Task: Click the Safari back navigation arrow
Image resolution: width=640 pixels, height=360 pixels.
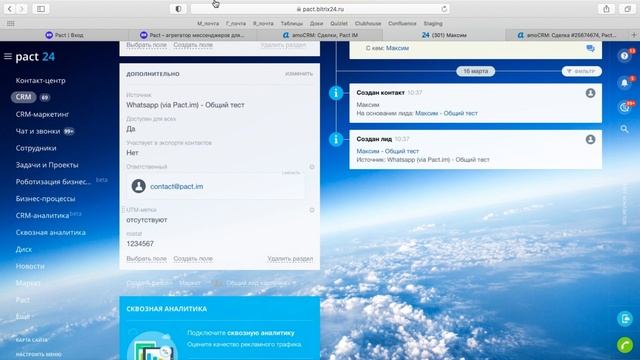Action: point(10,9)
